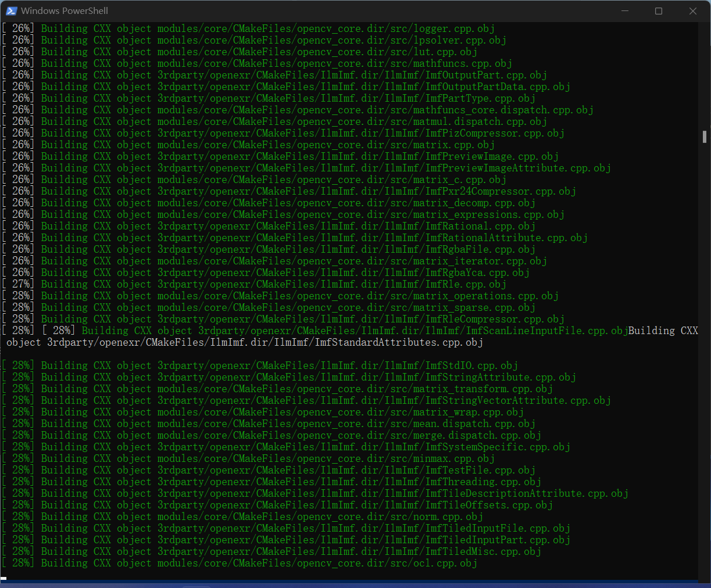Screen dimensions: 711x588
Task: Maximize the Windows PowerShell window
Action: [659, 10]
